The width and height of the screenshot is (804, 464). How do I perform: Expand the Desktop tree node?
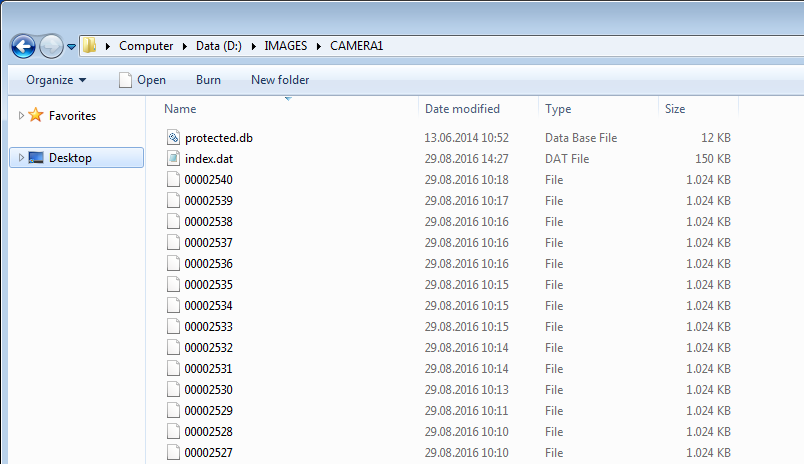pos(21,158)
